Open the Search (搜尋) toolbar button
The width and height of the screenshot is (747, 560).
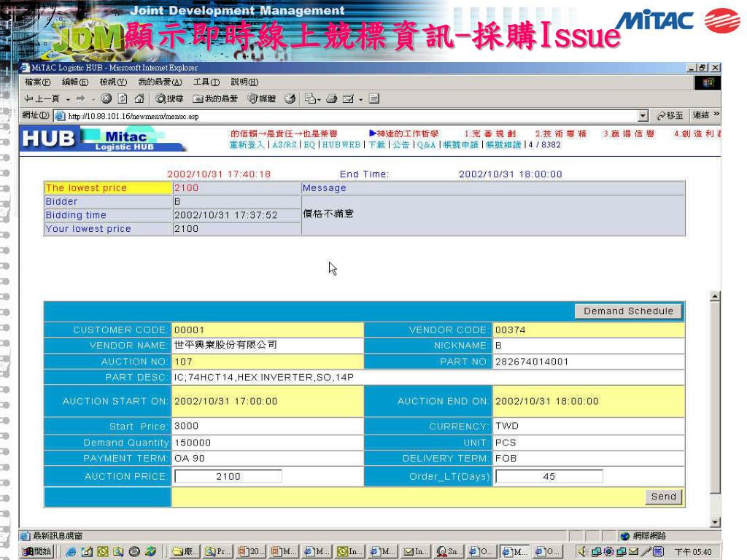169,98
